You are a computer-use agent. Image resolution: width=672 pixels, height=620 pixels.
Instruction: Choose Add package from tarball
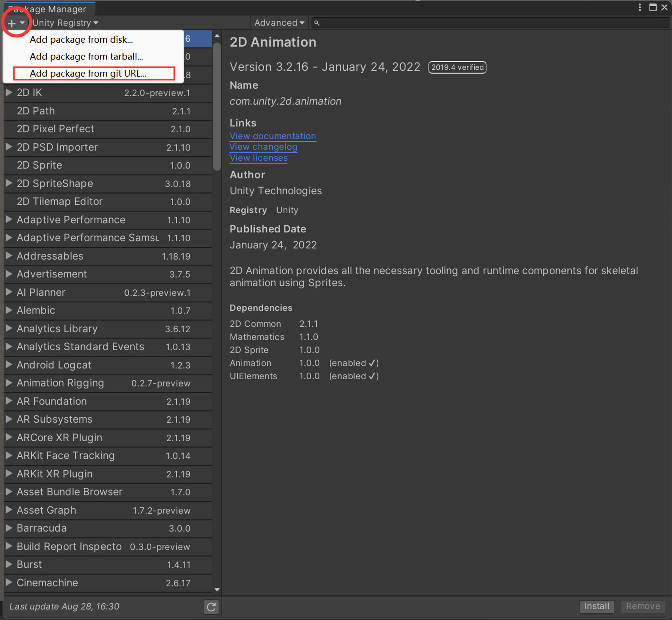tap(86, 56)
